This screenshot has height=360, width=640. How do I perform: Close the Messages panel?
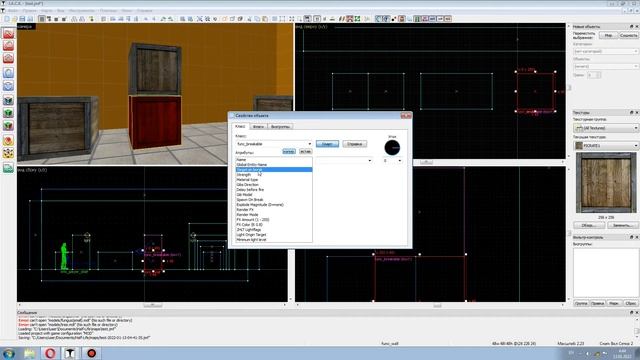[x=636, y=312]
